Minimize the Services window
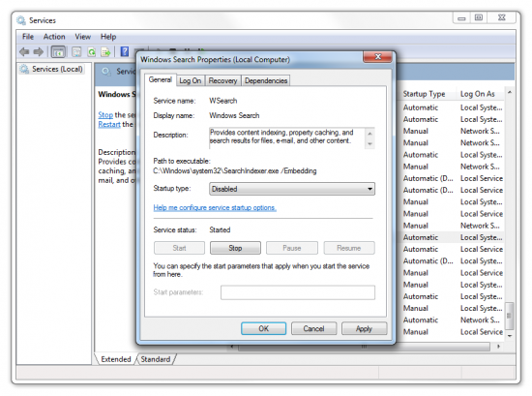Image resolution: width=532 pixels, height=396 pixels. 461,18
